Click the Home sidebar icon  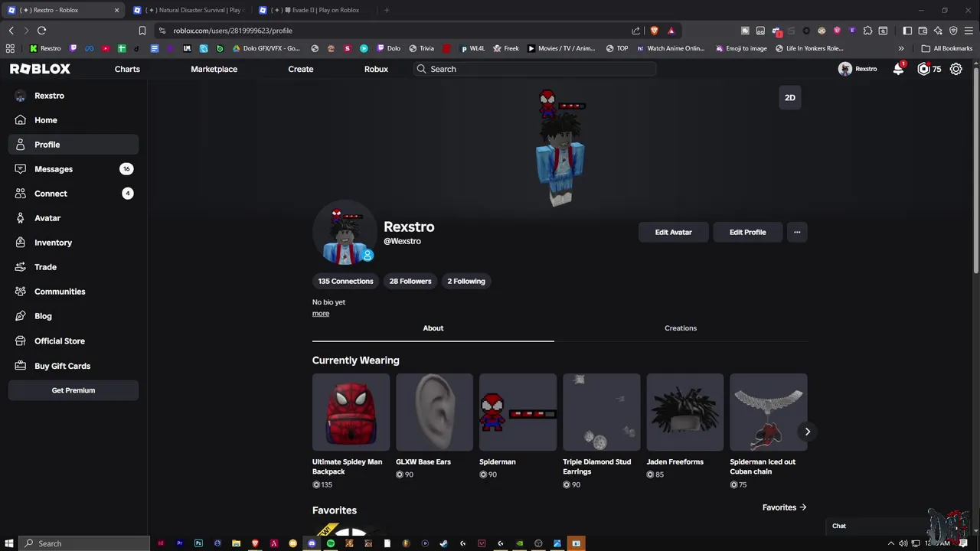21,120
